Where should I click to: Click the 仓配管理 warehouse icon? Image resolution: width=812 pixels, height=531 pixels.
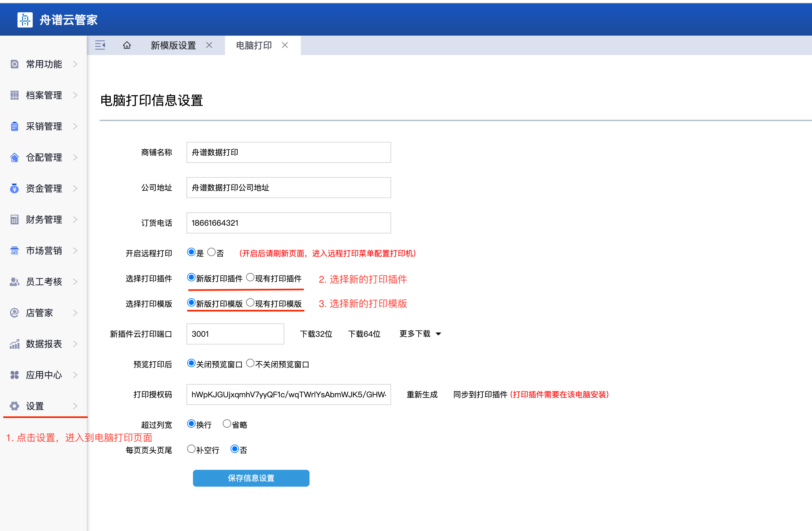click(14, 157)
